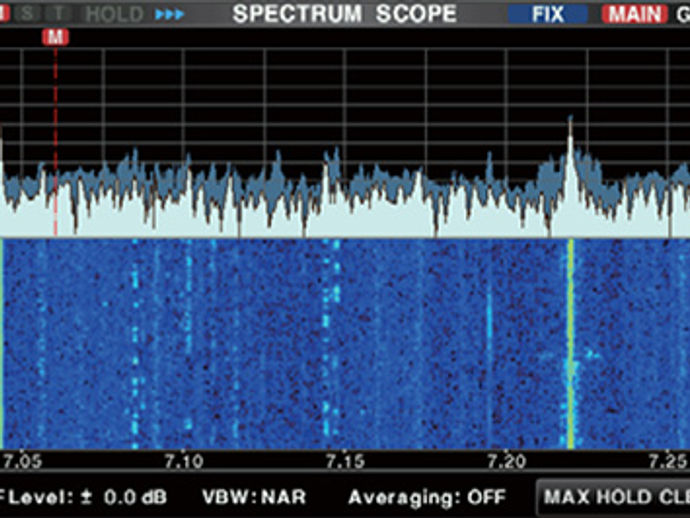Tap the red M marker flag
Image resolution: width=690 pixels, height=518 pixels.
click(55, 37)
